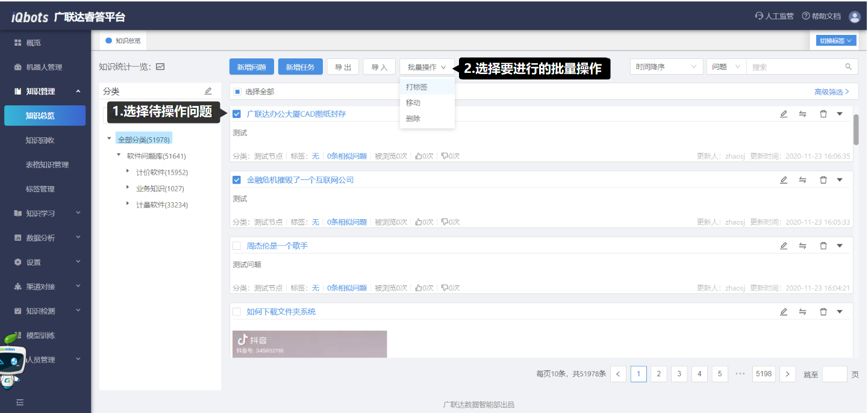Expand the 如何下载文件夹系统 item dropdown arrow
This screenshot has width=868, height=413.
(840, 311)
